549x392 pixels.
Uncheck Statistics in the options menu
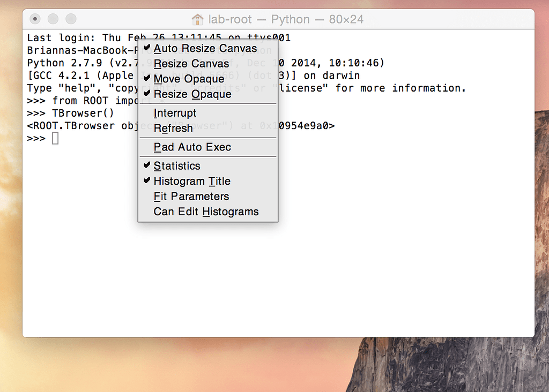177,166
